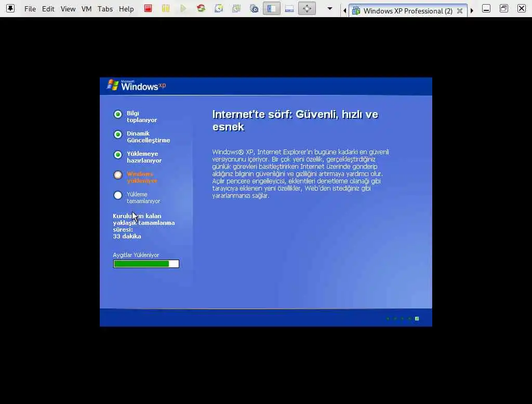This screenshot has width=532, height=404.
Task: Click the Bilgi toplanıyor step indicator
Action: tap(118, 114)
